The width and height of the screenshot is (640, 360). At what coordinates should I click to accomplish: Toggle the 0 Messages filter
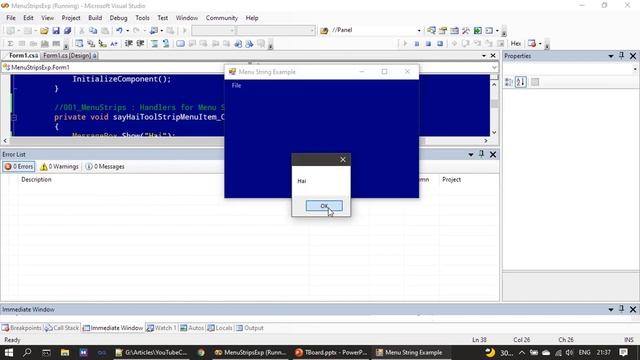coord(105,167)
